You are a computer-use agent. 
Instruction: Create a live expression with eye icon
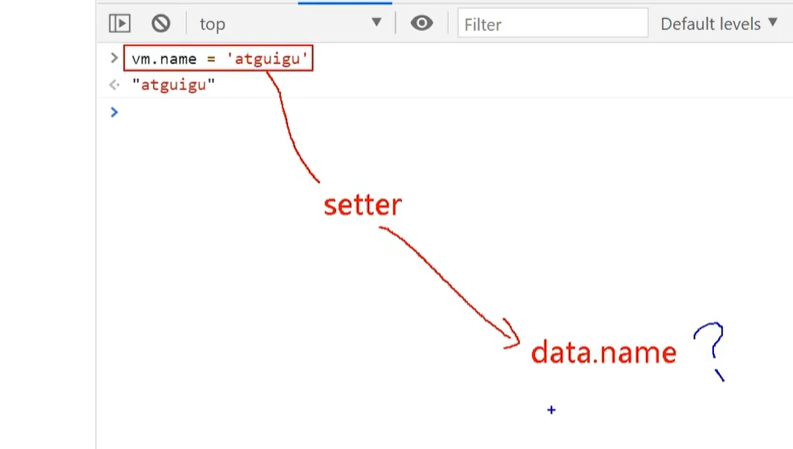tap(422, 23)
